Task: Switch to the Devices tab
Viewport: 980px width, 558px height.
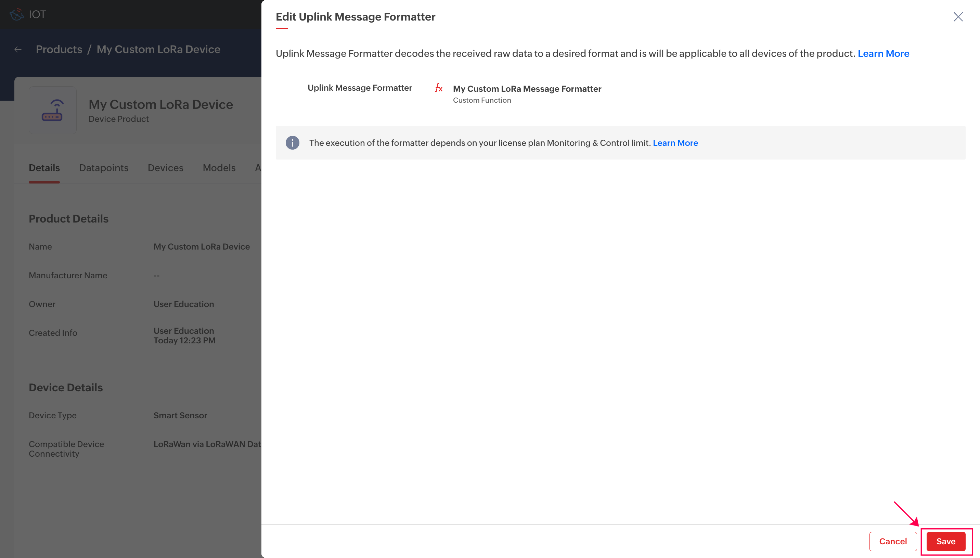Action: click(165, 168)
